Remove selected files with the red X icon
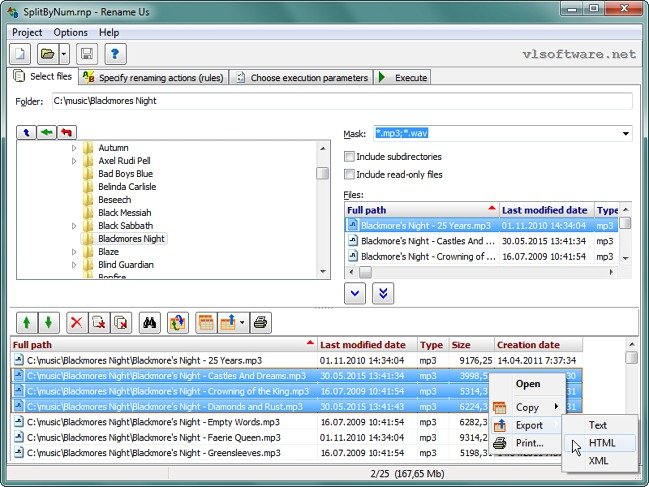649x487 pixels. (76, 322)
